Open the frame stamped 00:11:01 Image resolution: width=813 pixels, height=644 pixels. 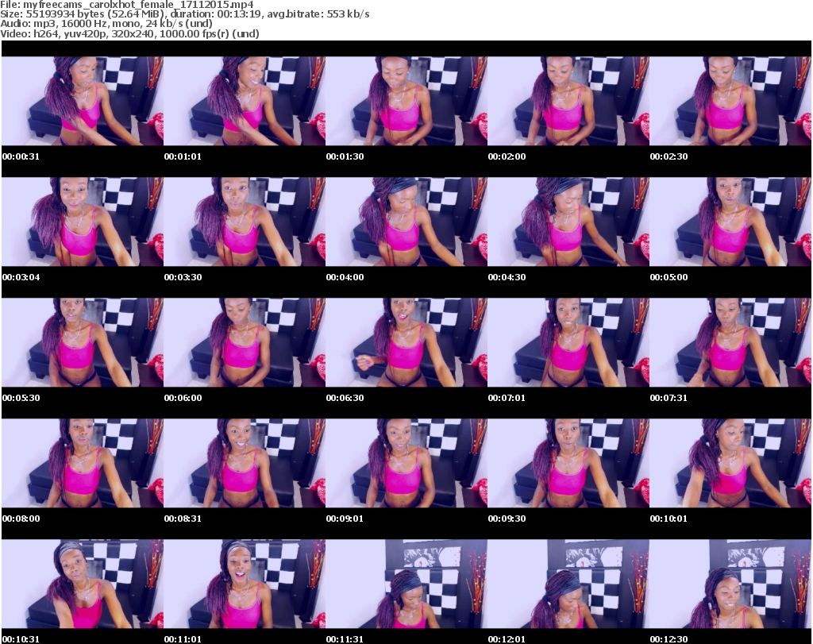tap(245, 584)
